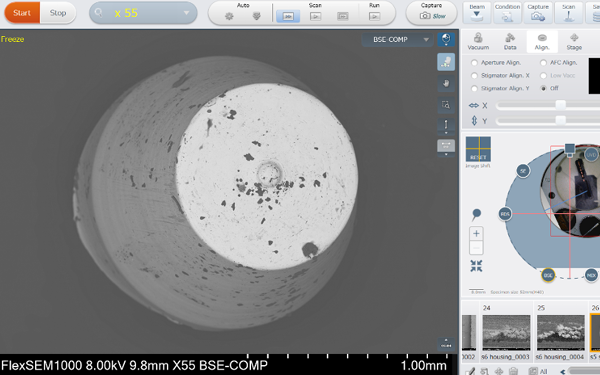
Task: Click the fit-to-view arrows icon in stage map
Action: click(476, 266)
